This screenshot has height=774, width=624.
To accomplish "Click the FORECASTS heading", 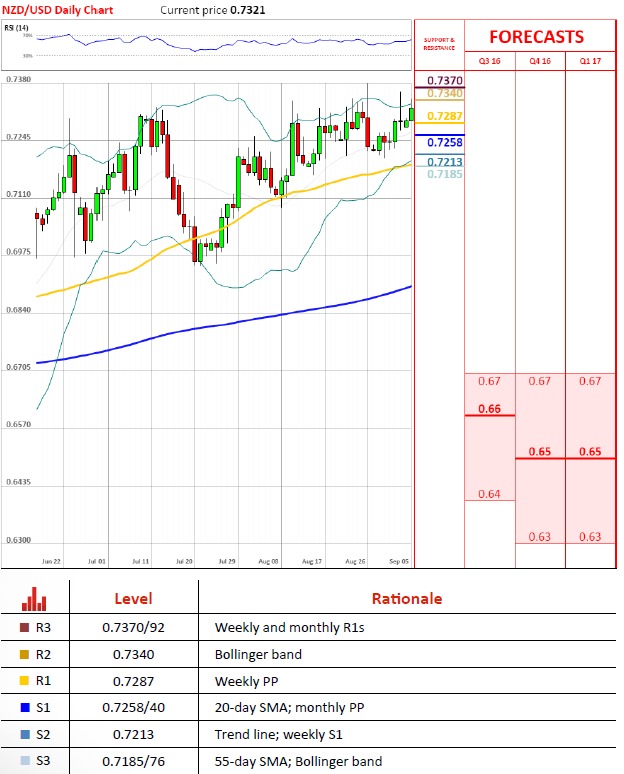I will coord(537,37).
